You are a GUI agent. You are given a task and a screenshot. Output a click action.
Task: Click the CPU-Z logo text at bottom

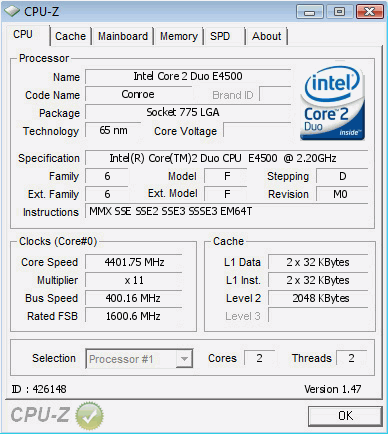tap(40, 415)
